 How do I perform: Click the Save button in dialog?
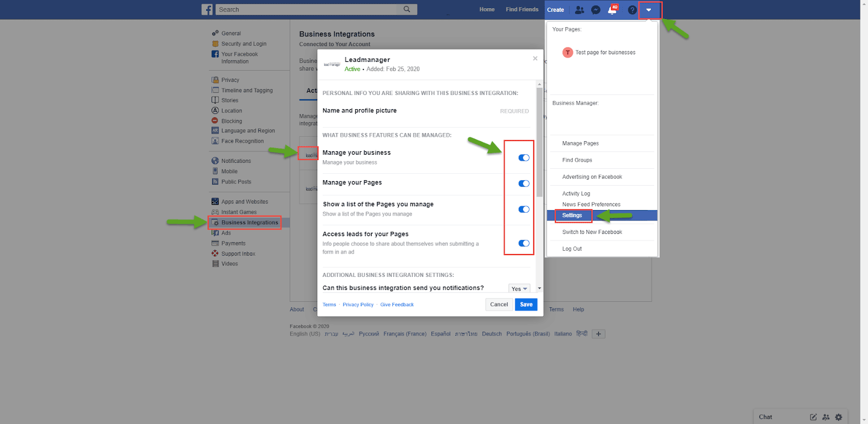(526, 305)
